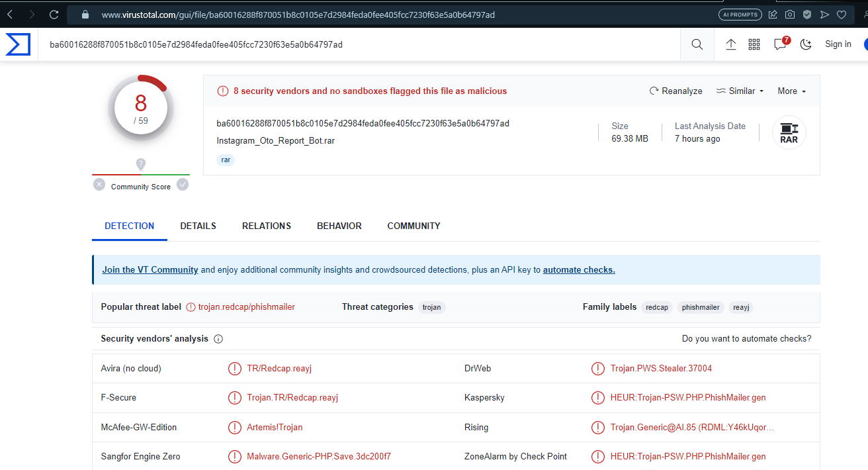
Task: Click the reayj family label chip
Action: point(741,307)
